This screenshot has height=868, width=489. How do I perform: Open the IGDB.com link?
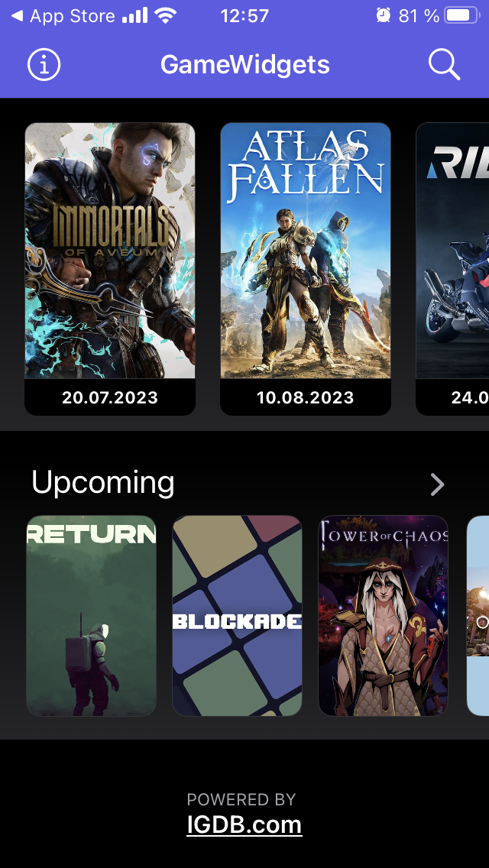[x=244, y=824]
